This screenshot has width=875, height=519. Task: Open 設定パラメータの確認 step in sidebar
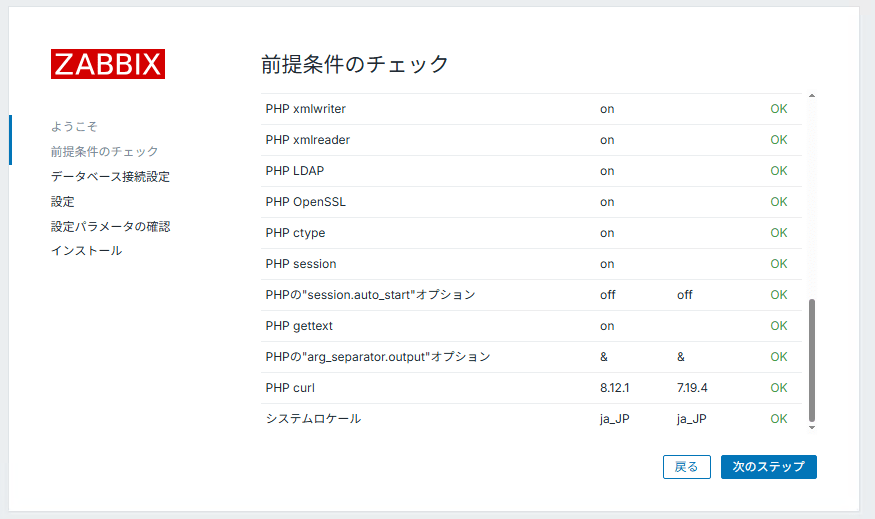point(110,227)
